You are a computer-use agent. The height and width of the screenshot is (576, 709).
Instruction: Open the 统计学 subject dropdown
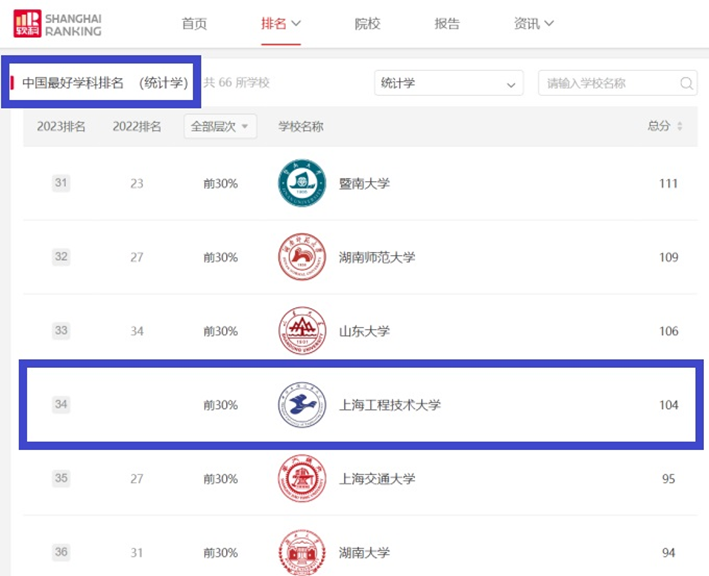pyautogui.click(x=448, y=84)
